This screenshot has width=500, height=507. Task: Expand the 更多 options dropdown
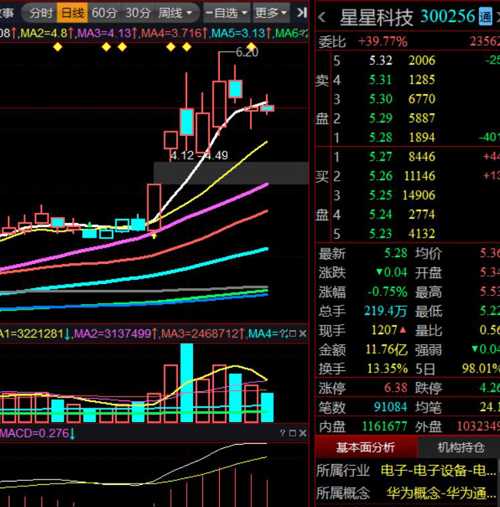tap(271, 13)
